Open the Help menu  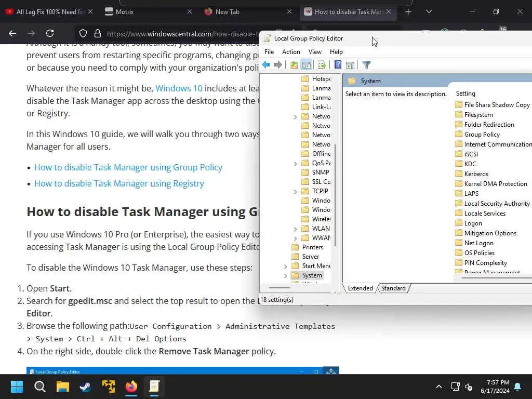point(336,52)
